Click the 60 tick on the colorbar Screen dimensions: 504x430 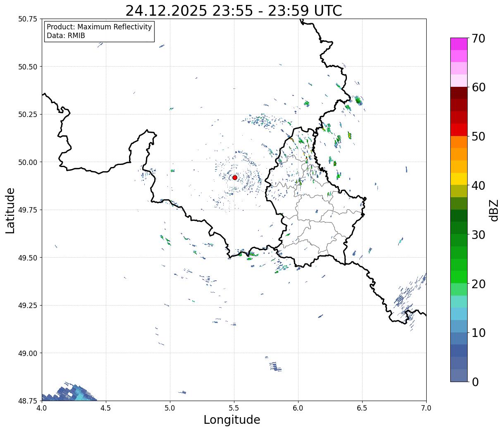tap(478, 87)
